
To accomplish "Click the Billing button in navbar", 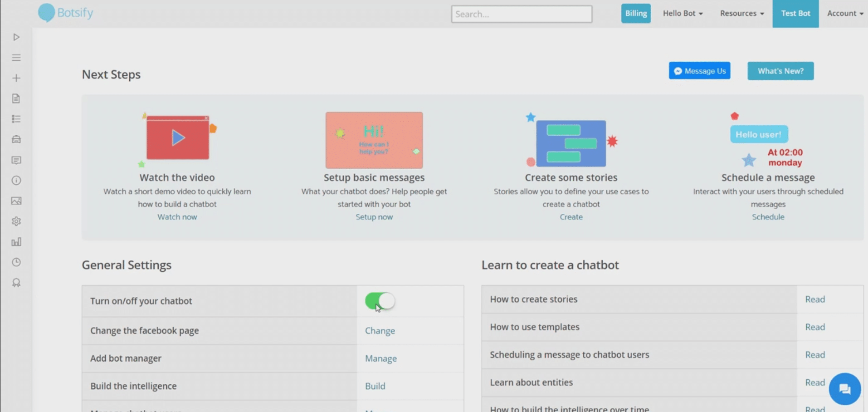I will click(x=636, y=14).
